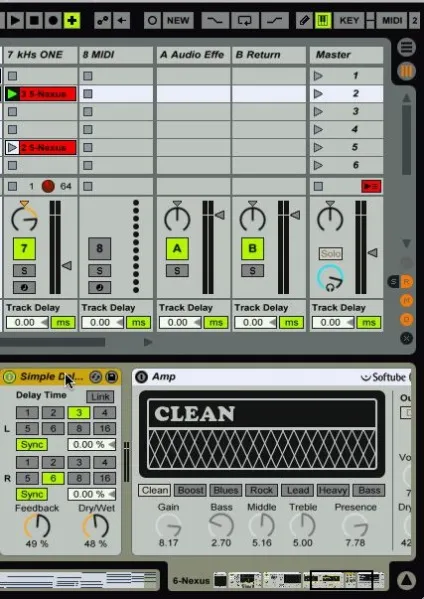Click the Stop All Clips red button
The image size is (424, 599).
point(371,186)
